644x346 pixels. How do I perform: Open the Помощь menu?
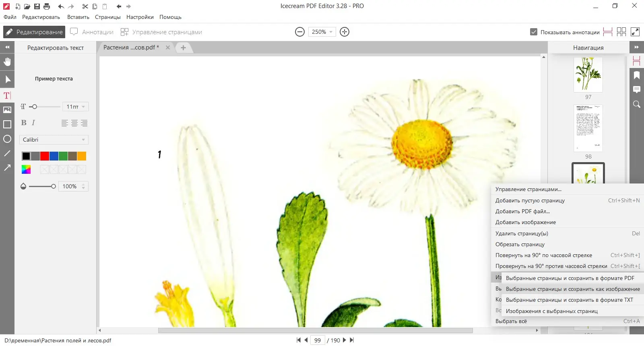tap(170, 17)
